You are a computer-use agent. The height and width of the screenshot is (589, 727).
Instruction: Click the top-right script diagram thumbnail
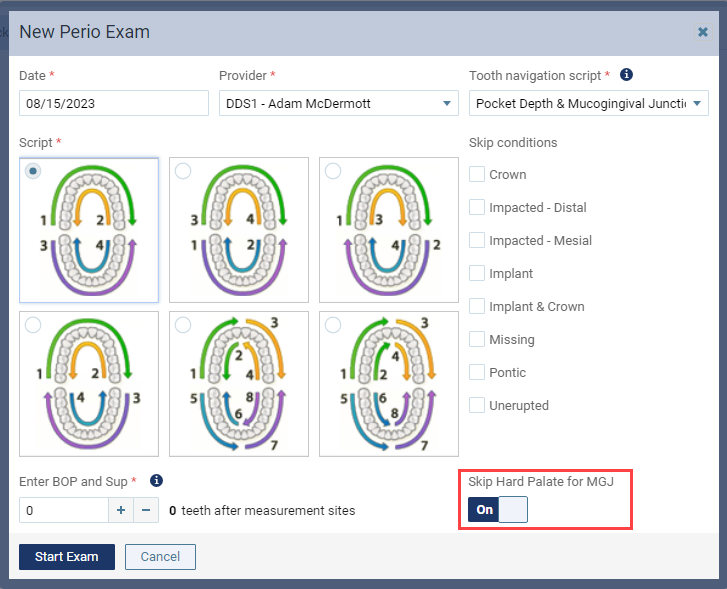coord(389,230)
